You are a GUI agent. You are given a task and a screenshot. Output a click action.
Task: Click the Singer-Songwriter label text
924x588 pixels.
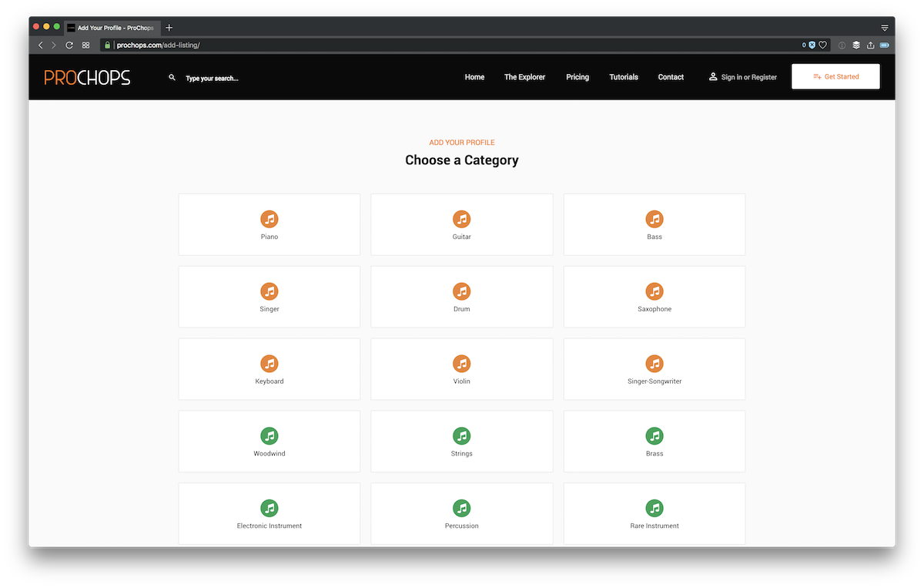coord(654,381)
